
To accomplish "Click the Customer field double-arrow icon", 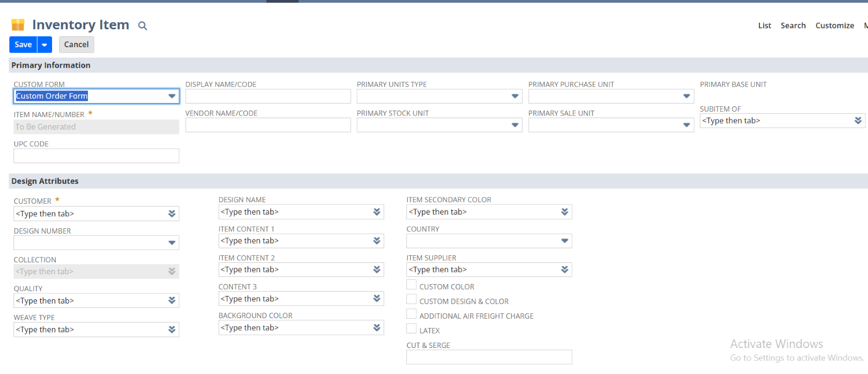I will click(x=172, y=214).
